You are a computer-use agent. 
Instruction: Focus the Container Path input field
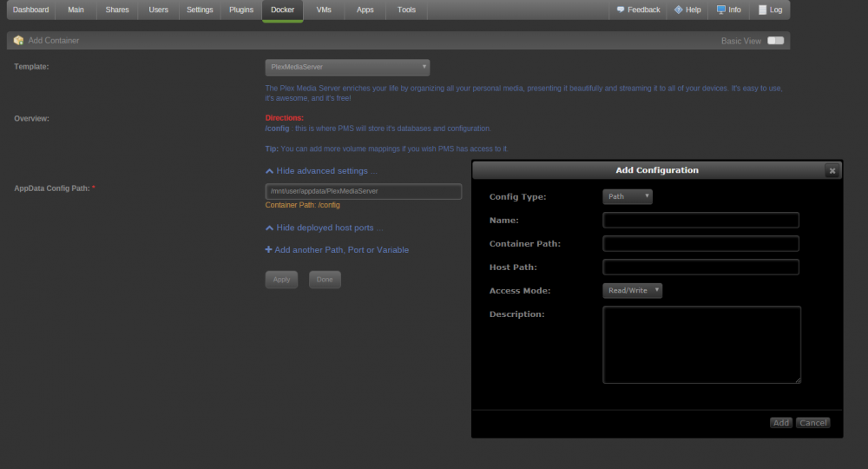(x=700, y=244)
